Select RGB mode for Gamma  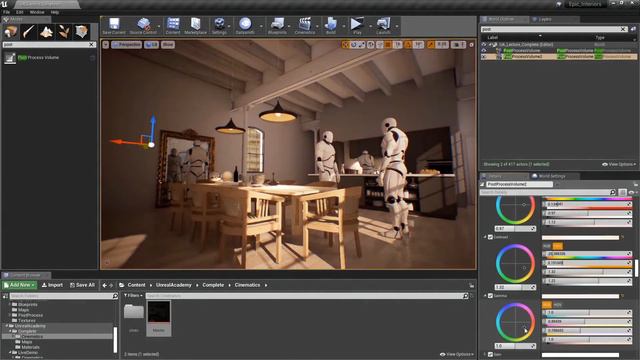click(x=547, y=305)
